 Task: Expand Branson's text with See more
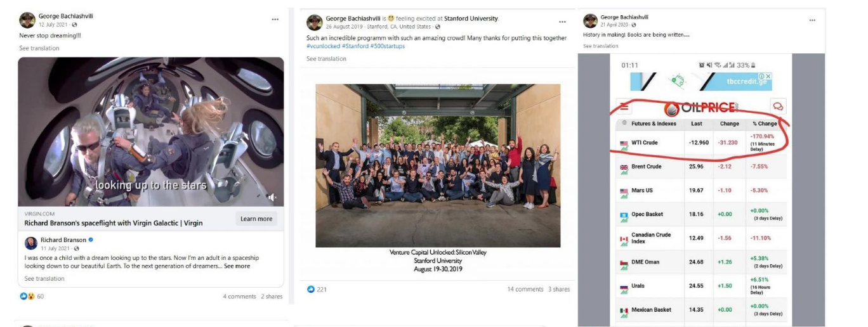pos(237,266)
